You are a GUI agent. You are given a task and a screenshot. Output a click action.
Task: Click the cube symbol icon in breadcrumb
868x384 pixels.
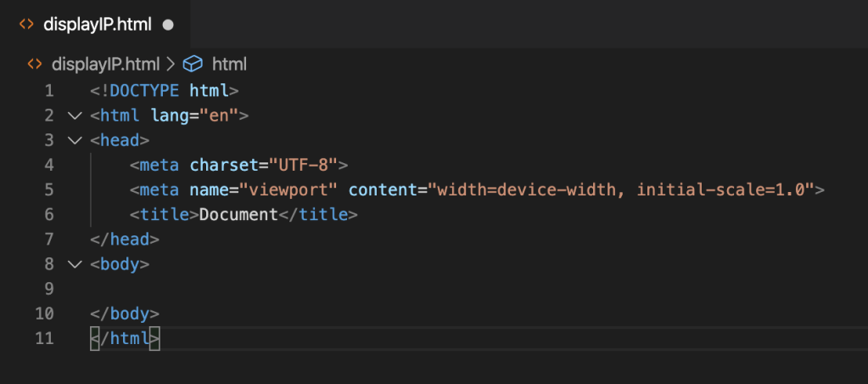coord(193,64)
